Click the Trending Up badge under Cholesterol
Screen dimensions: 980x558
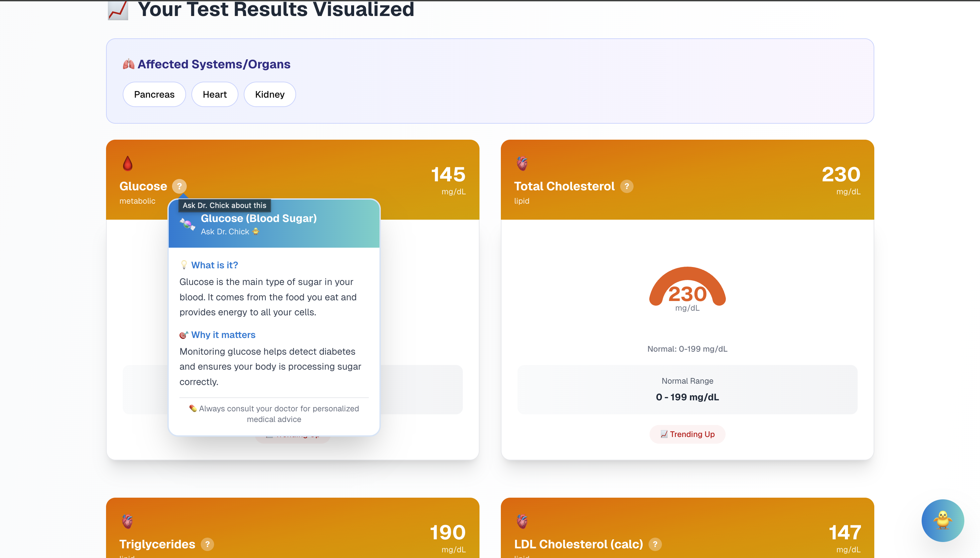coord(687,434)
